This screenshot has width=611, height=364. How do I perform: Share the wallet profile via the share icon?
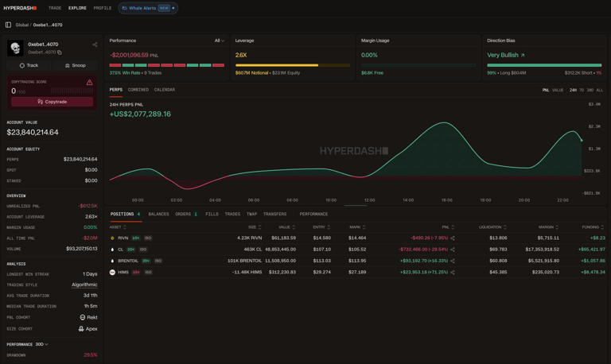(x=95, y=45)
